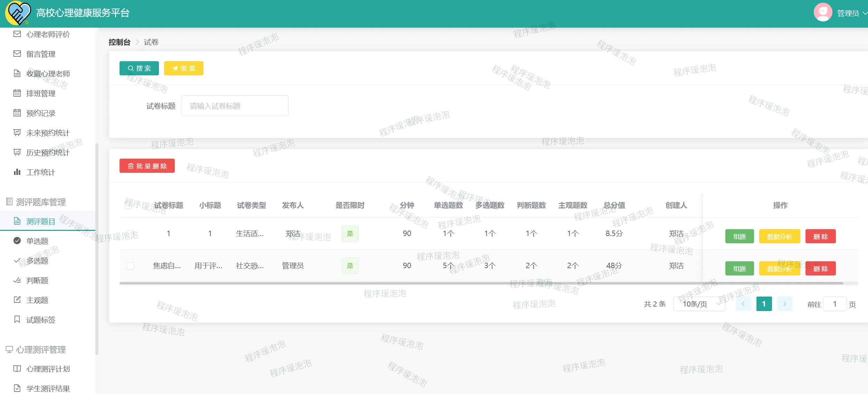Click 数据分析 for the first row
Image resolution: width=868 pixels, height=394 pixels.
[x=779, y=236]
